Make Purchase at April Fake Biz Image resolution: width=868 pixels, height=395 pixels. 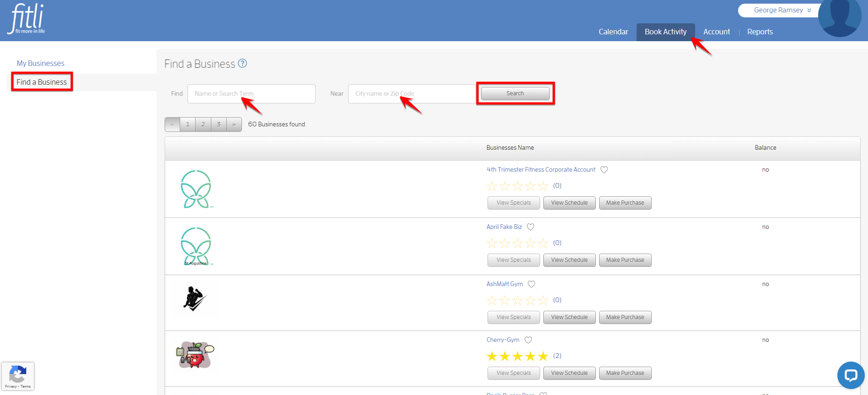[x=625, y=260]
